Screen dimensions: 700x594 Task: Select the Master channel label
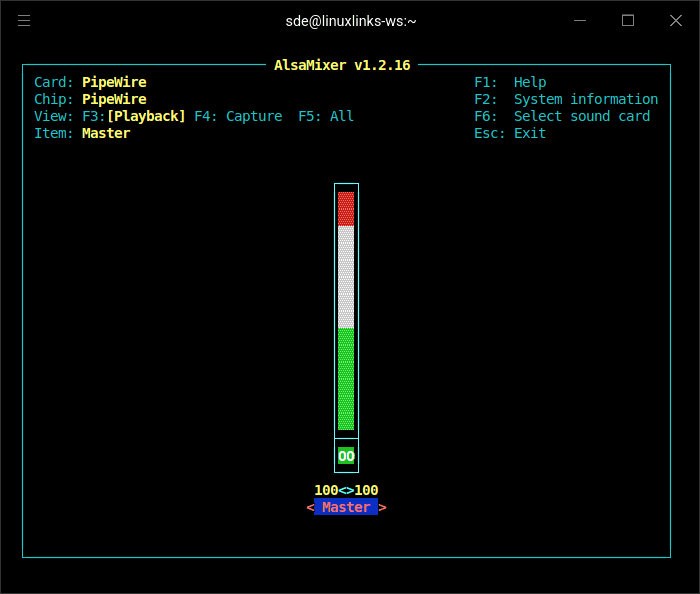tap(346, 507)
